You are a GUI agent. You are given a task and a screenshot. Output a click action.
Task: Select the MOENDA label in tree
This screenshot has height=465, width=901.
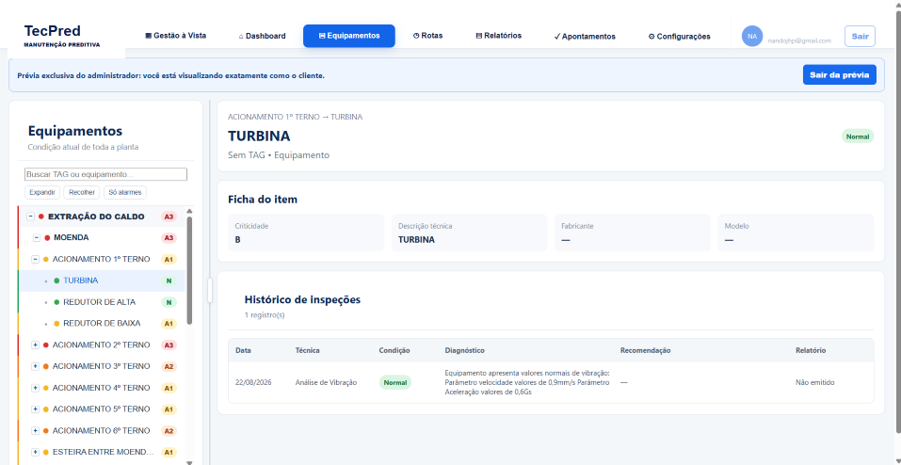(71, 237)
